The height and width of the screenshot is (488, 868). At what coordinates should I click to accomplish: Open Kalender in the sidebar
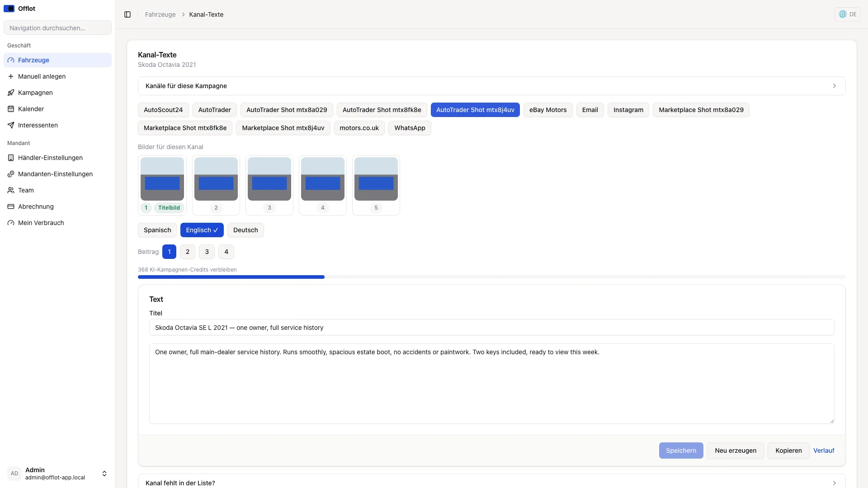point(57,109)
